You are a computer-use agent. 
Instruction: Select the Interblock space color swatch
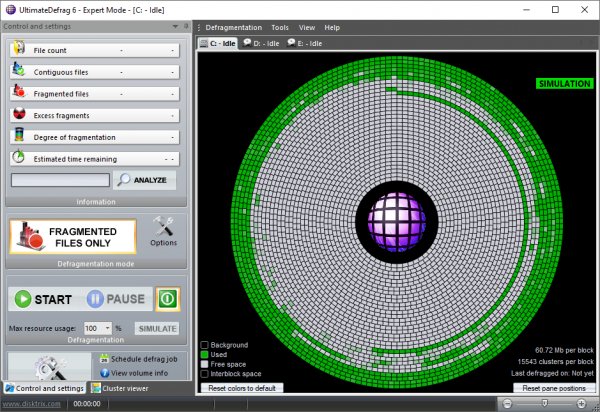[x=205, y=374]
